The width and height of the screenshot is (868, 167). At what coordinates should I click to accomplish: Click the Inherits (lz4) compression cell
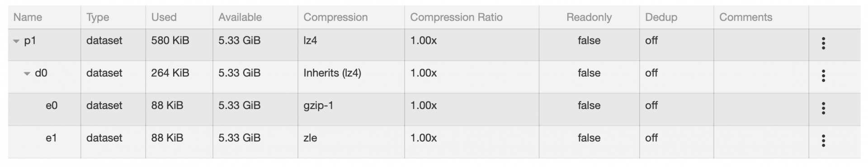(x=332, y=73)
